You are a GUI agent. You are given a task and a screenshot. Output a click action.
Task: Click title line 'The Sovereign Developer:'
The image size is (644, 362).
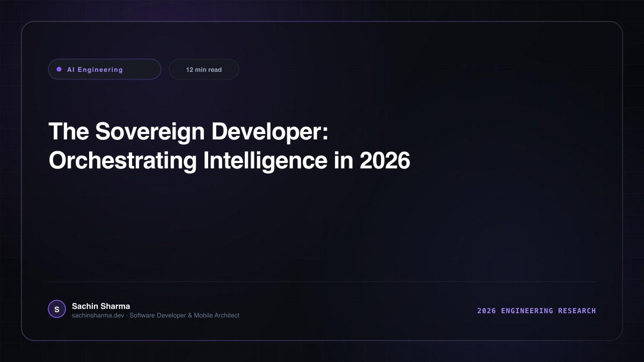[x=188, y=132]
